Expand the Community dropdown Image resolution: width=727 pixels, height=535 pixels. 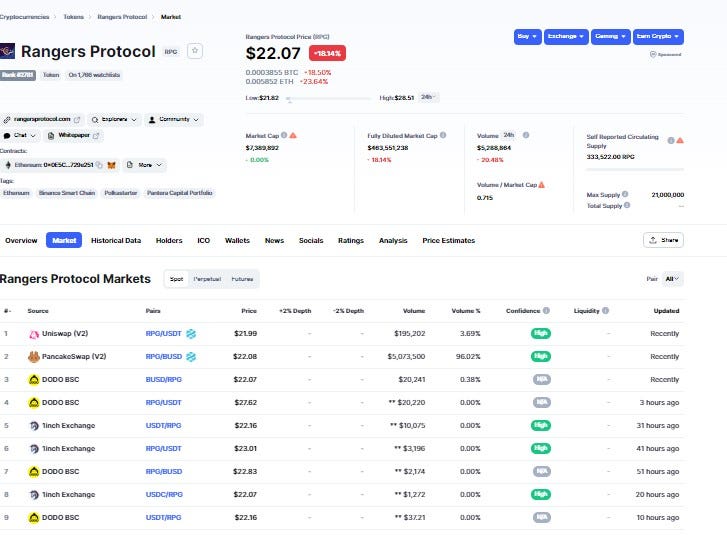pyautogui.click(x=174, y=120)
